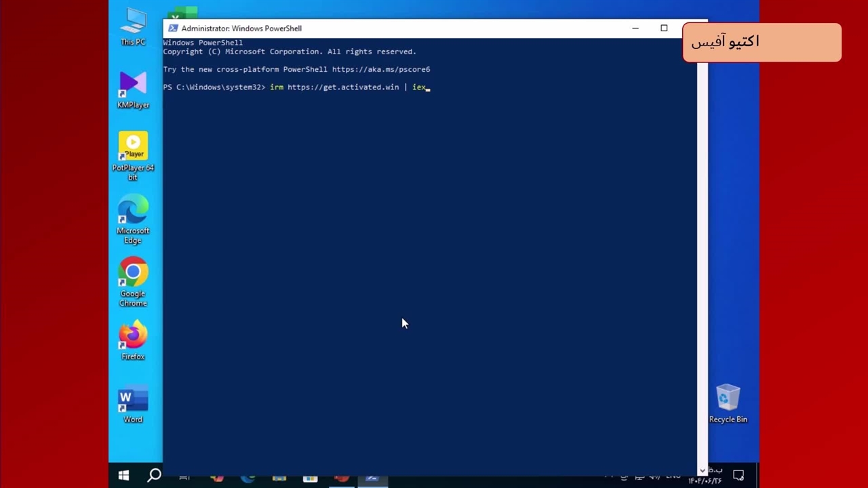Click the taskbar date and clock
Viewport: 868px width, 488px height.
tap(705, 476)
